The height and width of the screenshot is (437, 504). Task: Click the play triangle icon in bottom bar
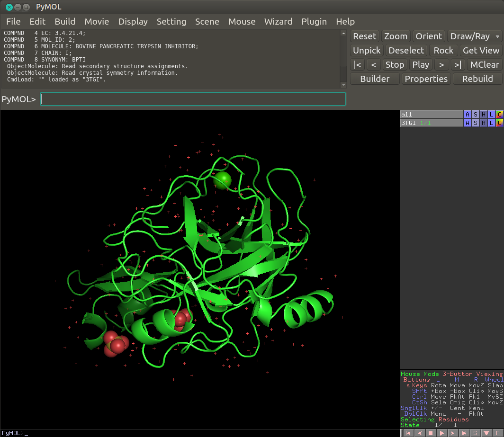coord(441,433)
